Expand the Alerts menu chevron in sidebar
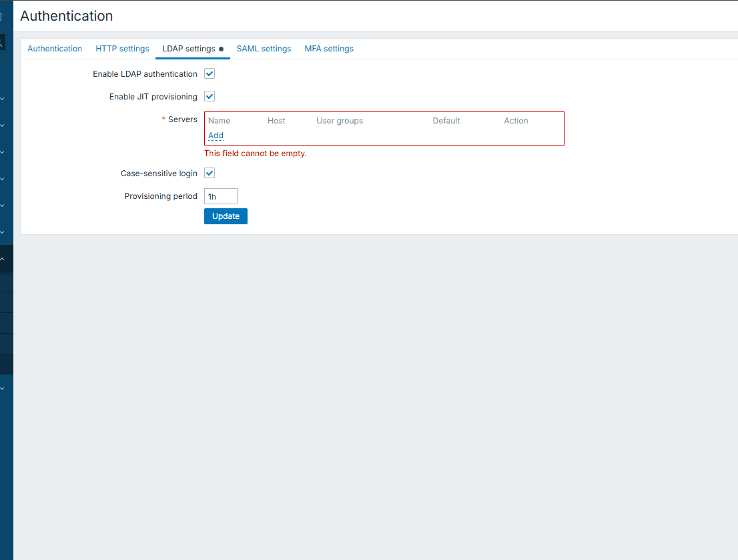The height and width of the screenshot is (560, 738). (3, 232)
